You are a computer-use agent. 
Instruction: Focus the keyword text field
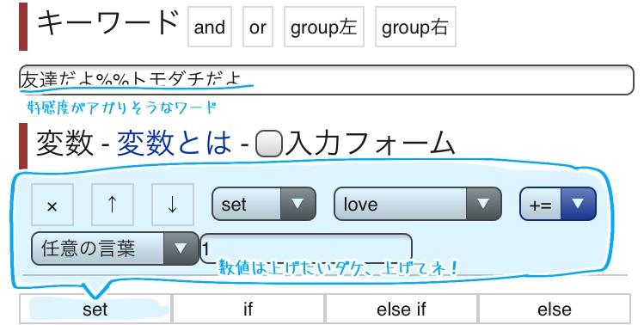point(327,80)
